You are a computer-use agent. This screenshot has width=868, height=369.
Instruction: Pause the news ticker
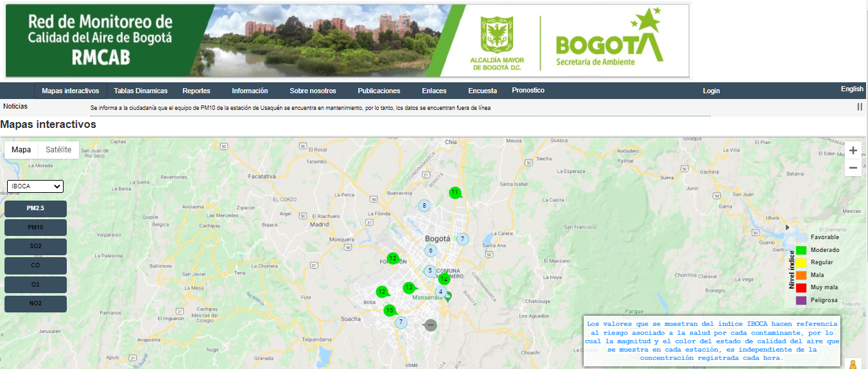[x=859, y=107]
